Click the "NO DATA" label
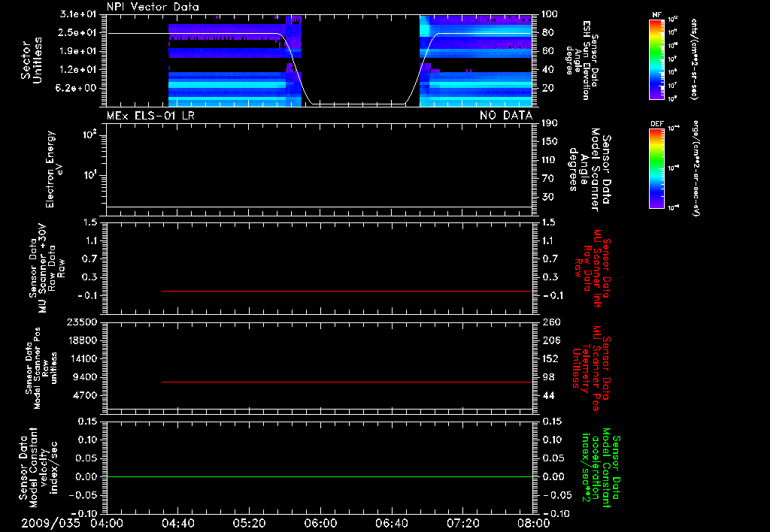The image size is (770, 532). [506, 116]
